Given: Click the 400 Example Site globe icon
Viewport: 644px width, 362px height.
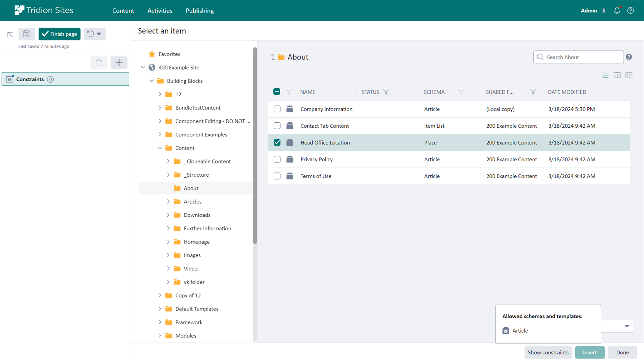Looking at the screenshot, I should pos(152,68).
